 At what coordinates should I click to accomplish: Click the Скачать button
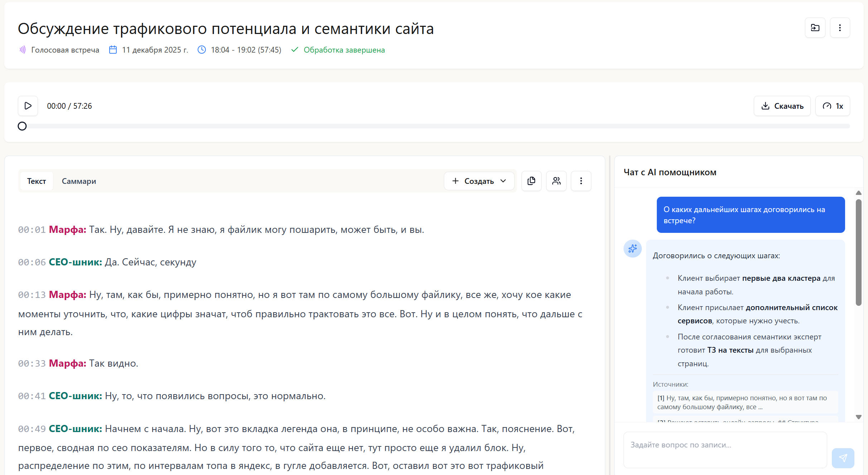(782, 106)
